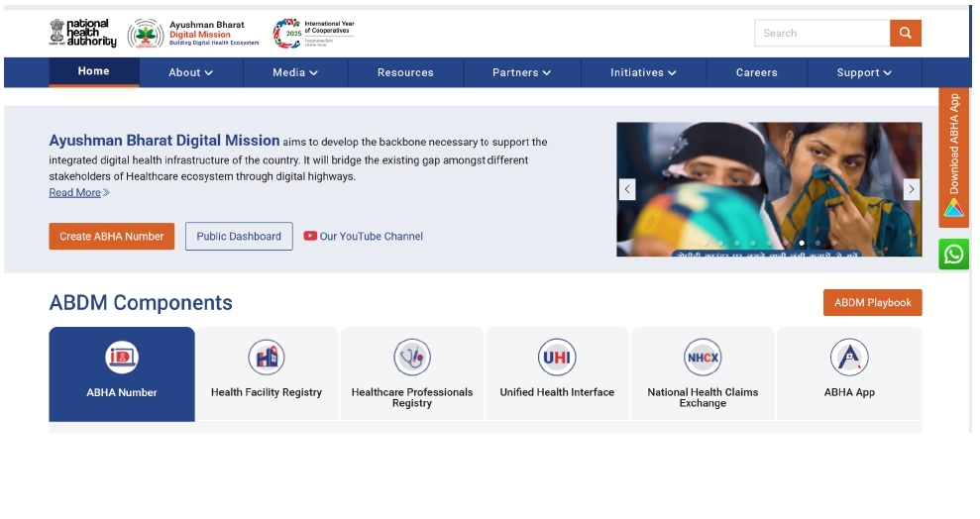This screenshot has width=980, height=519.
Task: Select the Healthcare Professionals Registry icon
Action: pyautogui.click(x=411, y=358)
